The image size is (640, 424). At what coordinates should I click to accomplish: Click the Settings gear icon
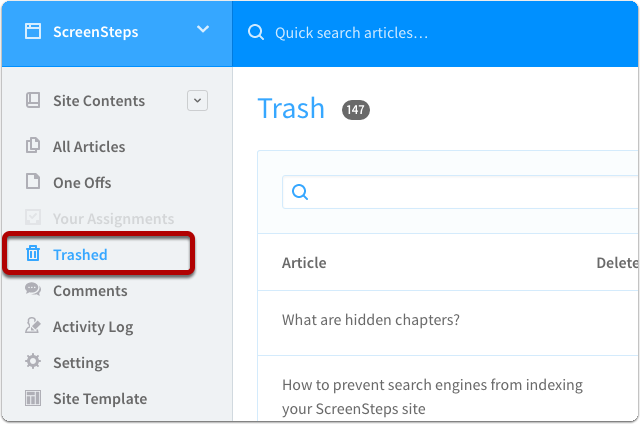click(x=33, y=362)
